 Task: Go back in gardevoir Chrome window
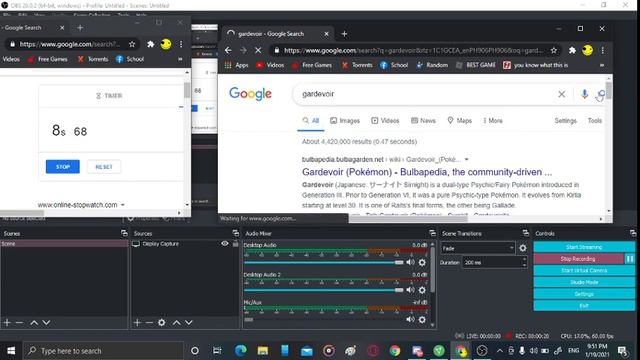point(228,50)
